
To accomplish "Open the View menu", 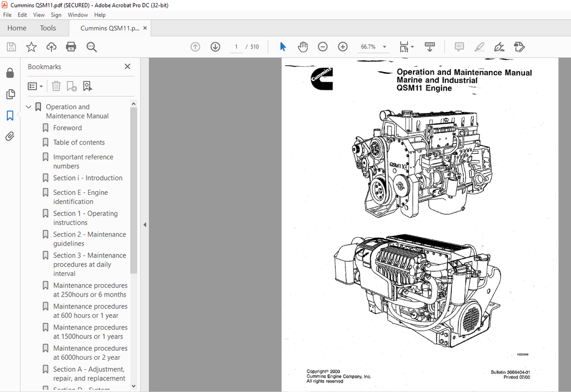I will tap(39, 15).
